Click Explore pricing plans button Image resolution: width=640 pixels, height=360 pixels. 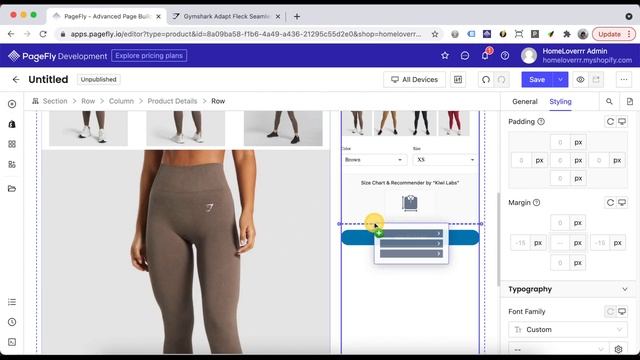tap(149, 56)
